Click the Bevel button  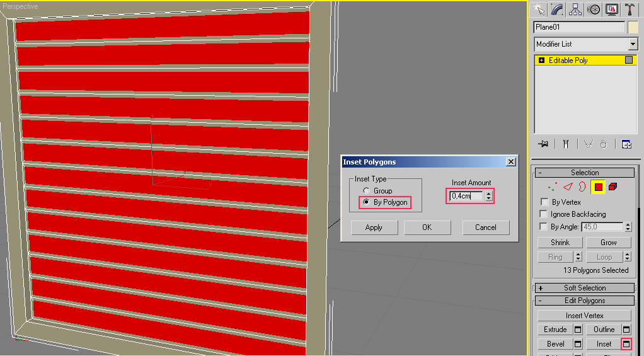(555, 343)
